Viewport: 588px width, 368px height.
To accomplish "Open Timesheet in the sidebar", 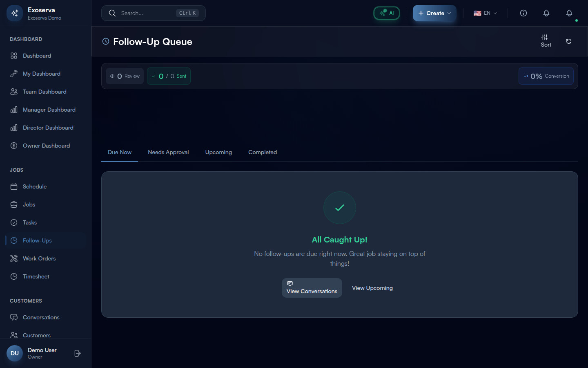I will [36, 276].
